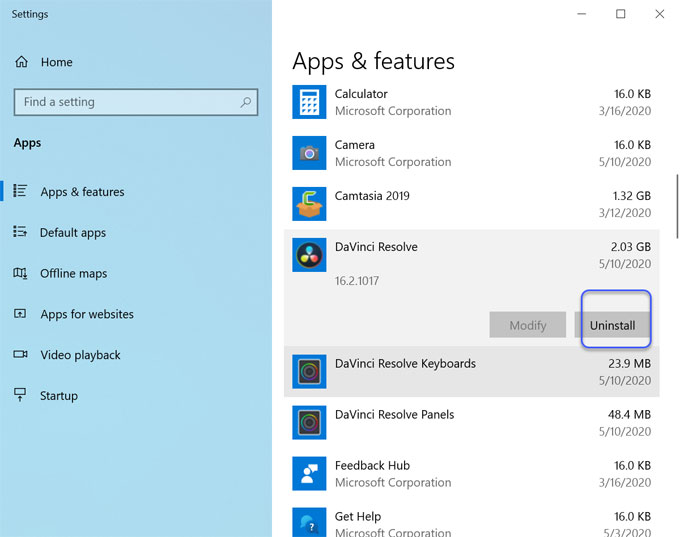Select the Calculator app name
Image resolution: width=680 pixels, height=537 pixels.
[x=361, y=94]
